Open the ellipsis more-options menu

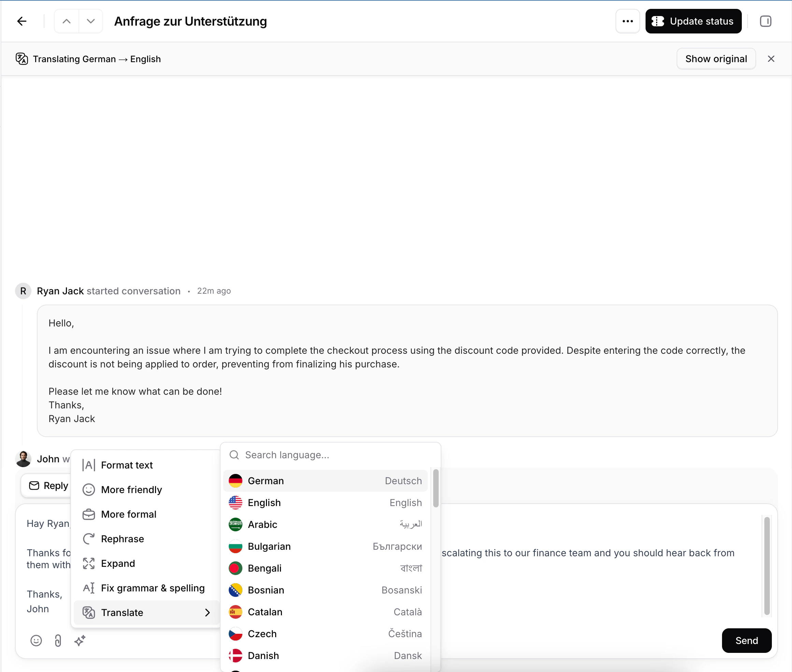(x=627, y=21)
